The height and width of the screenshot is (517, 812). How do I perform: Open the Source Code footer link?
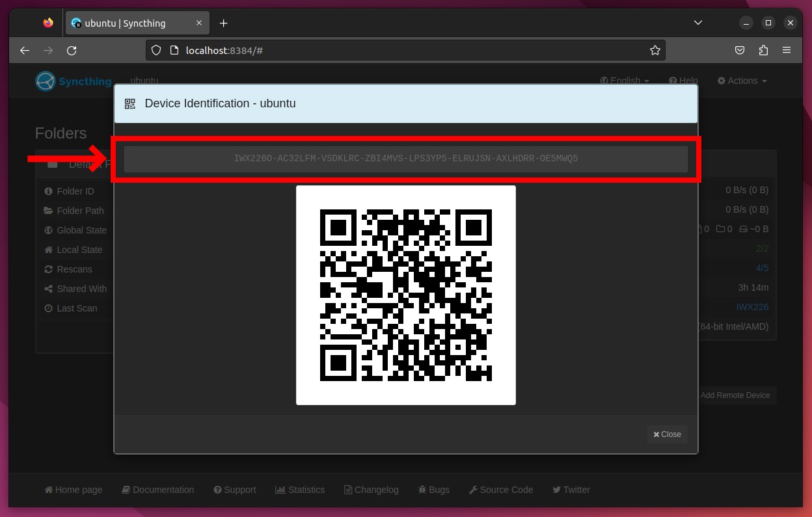tap(501, 490)
